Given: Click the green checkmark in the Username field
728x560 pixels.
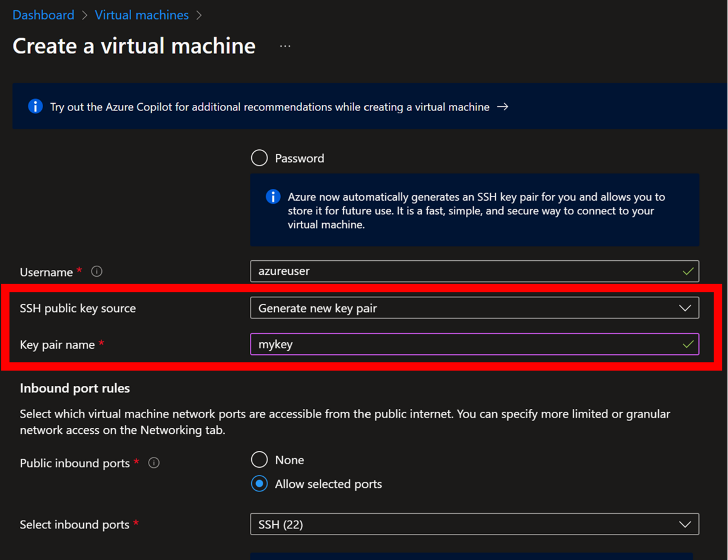Looking at the screenshot, I should click(x=687, y=271).
